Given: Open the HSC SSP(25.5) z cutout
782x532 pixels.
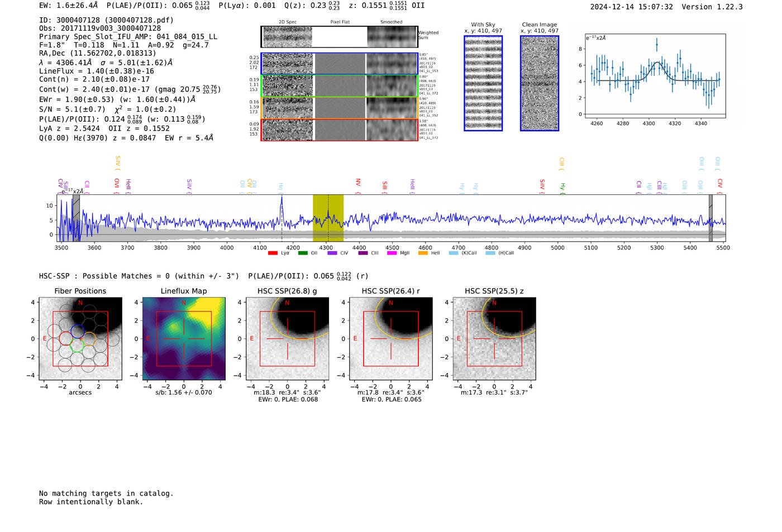Looking at the screenshot, I should [x=494, y=338].
